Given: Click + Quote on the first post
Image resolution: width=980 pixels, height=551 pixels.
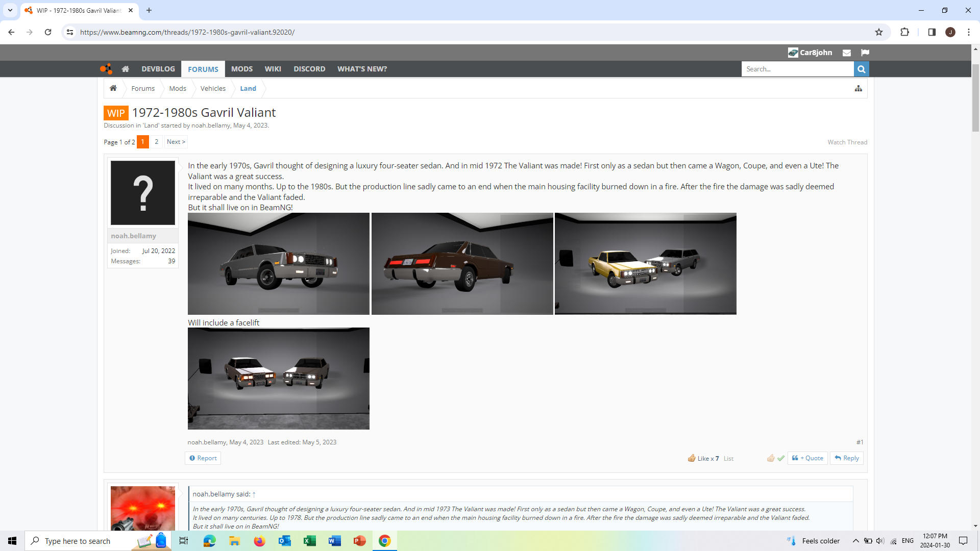Looking at the screenshot, I should click(807, 458).
